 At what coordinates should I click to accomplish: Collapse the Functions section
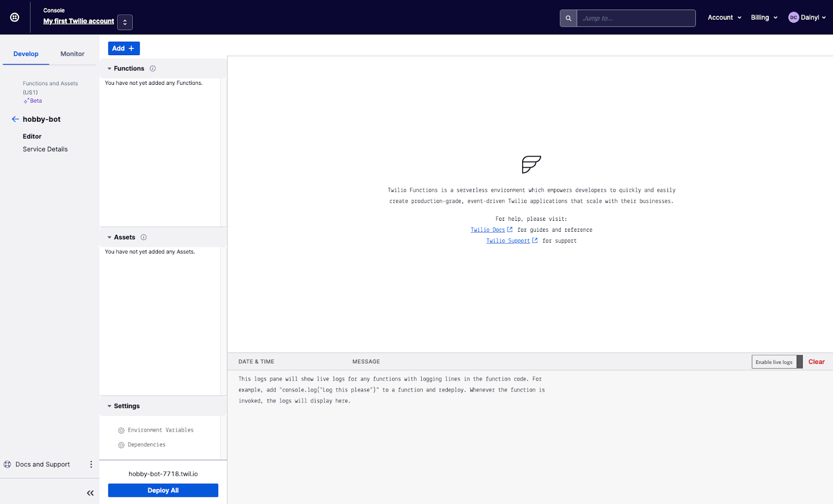click(x=109, y=69)
